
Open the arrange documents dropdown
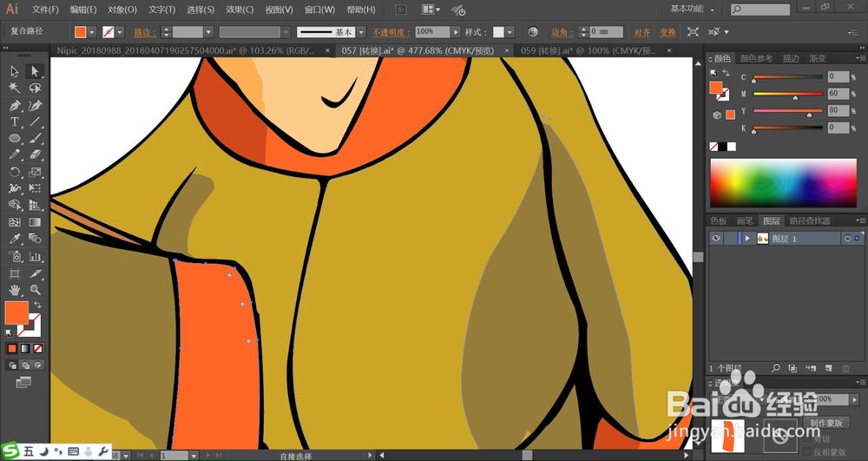click(x=431, y=10)
